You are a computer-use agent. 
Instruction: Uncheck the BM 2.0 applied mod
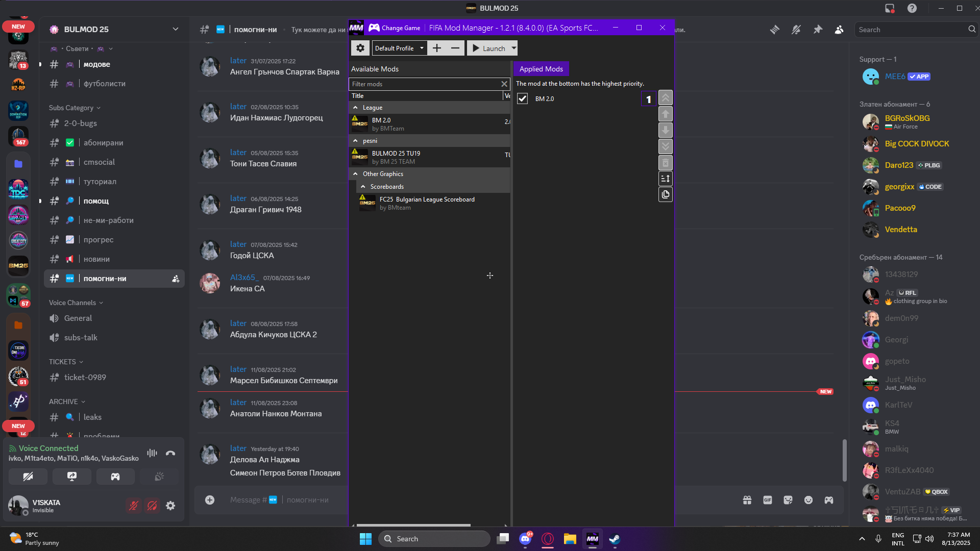pyautogui.click(x=522, y=99)
